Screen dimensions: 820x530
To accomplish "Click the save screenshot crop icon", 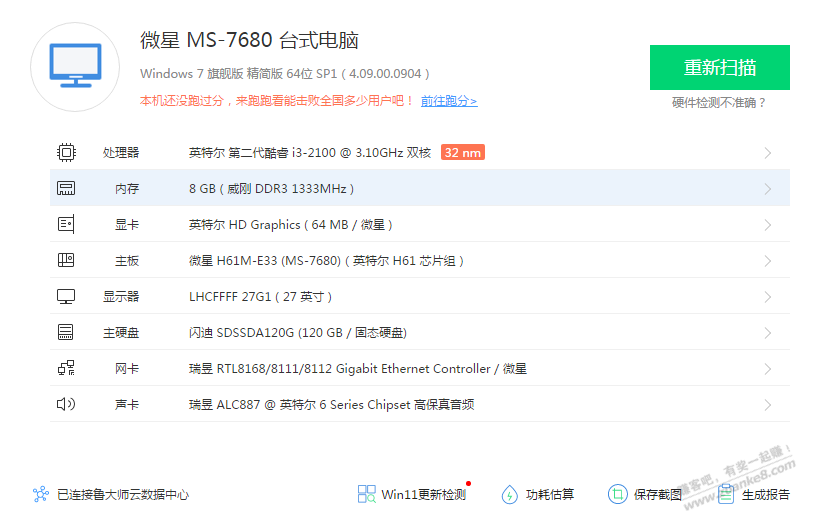I will click(618, 494).
